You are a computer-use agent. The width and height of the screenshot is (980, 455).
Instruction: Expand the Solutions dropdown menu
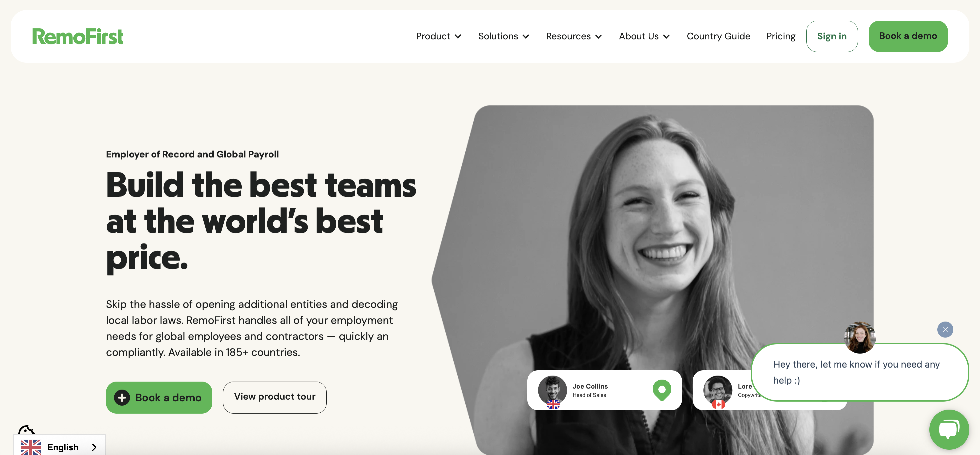pyautogui.click(x=503, y=36)
